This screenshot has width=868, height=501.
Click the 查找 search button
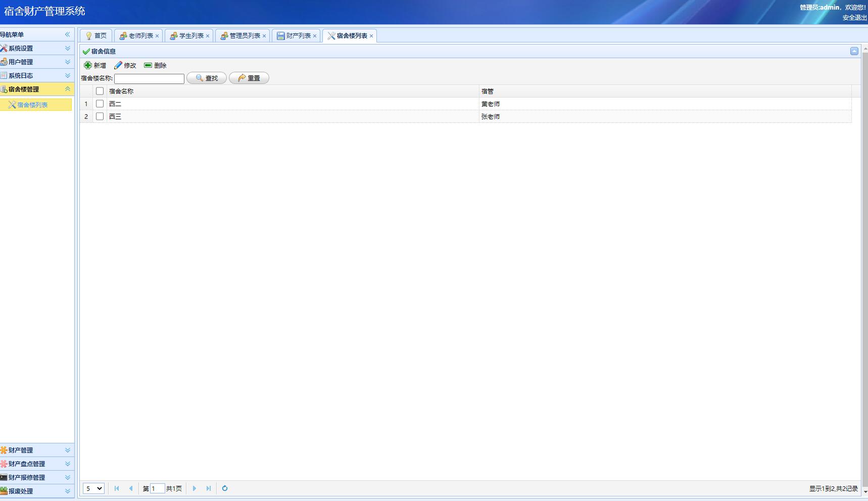click(x=207, y=78)
